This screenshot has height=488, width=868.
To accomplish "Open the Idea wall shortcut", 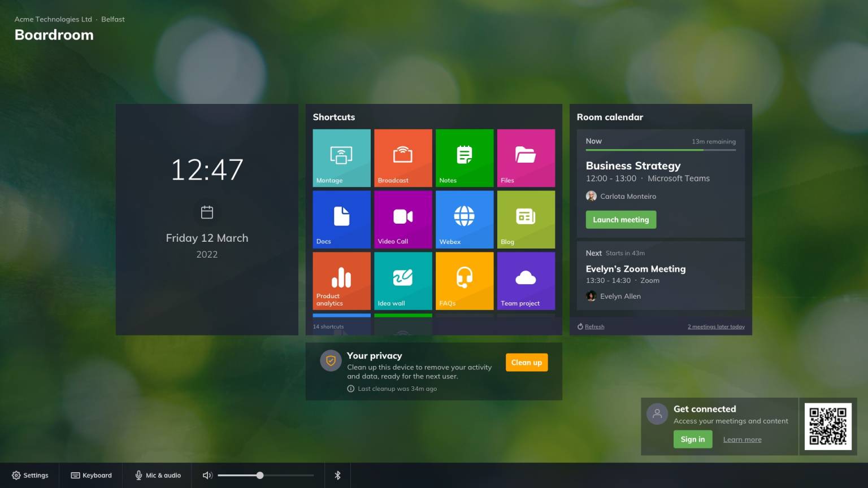I will tap(403, 281).
